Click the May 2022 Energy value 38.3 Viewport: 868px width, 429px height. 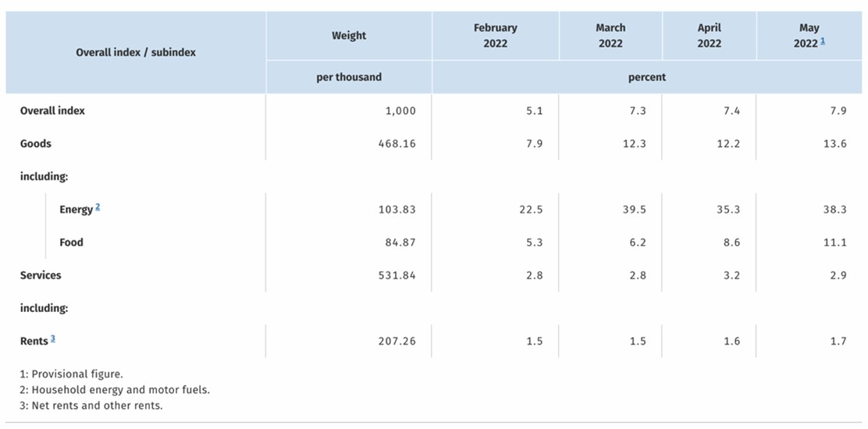835,210
